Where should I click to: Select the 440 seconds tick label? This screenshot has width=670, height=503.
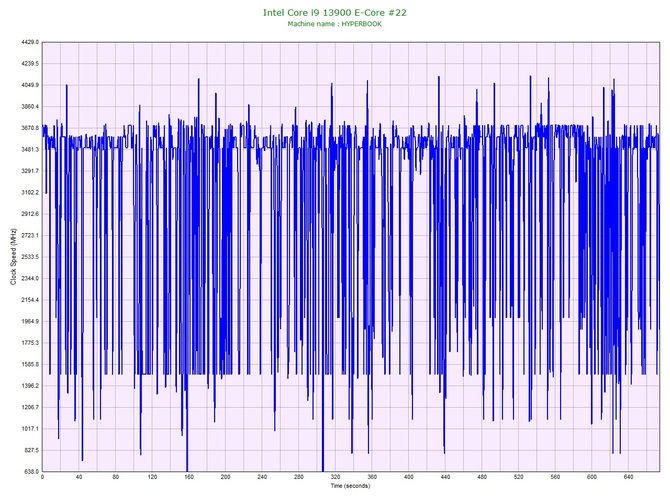[x=446, y=477]
